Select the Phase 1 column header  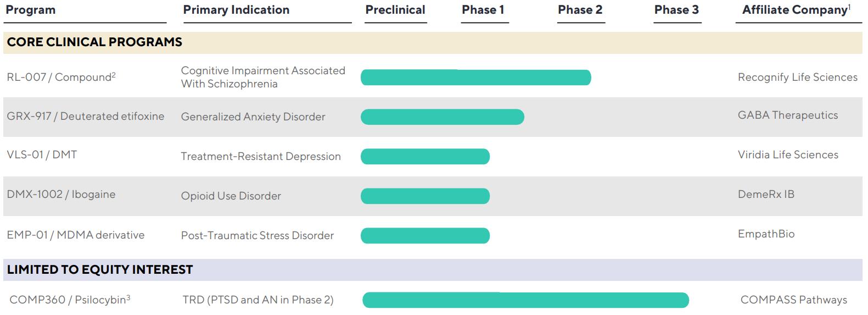[x=483, y=10]
